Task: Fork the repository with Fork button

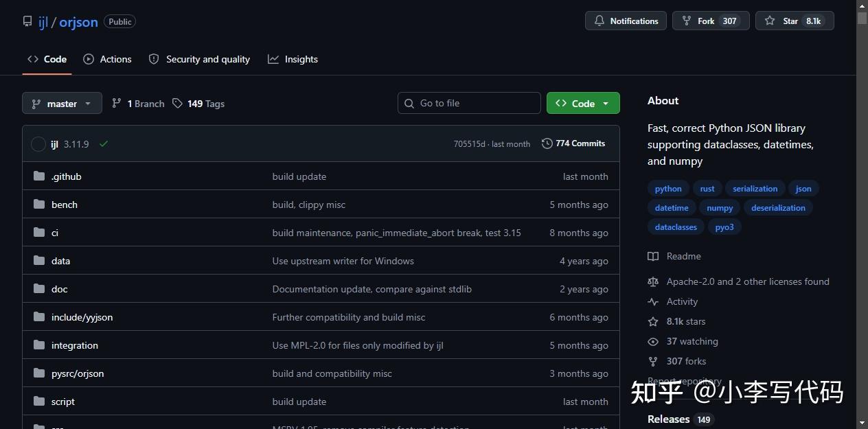Action: point(711,21)
